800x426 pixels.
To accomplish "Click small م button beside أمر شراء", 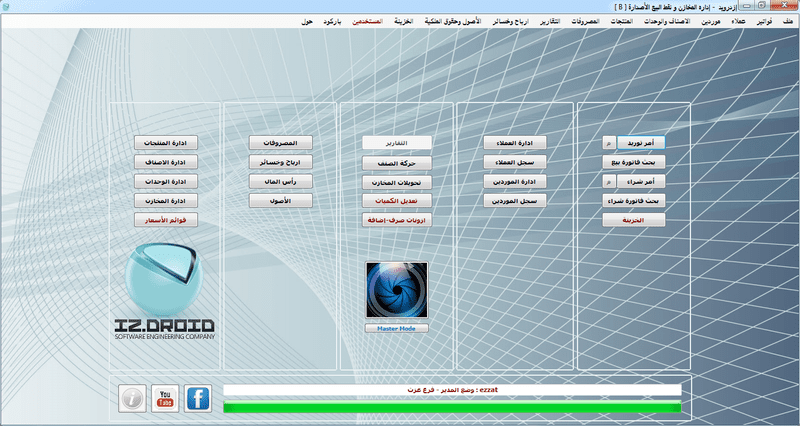I will tap(609, 182).
